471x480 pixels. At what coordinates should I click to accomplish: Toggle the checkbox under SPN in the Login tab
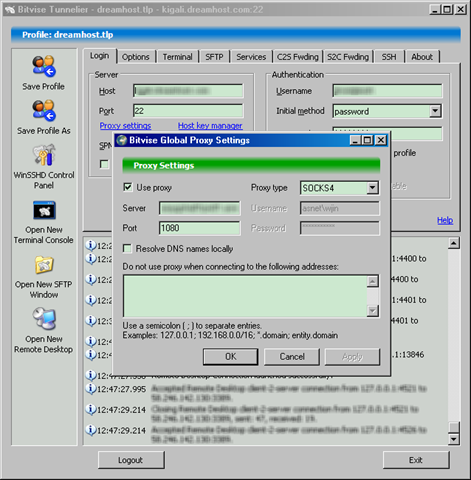coord(104,164)
